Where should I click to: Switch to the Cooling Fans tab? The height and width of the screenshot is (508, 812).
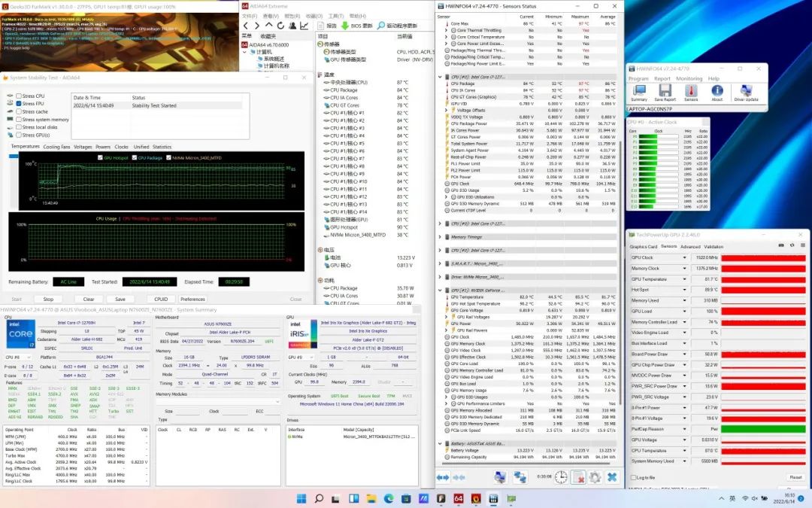pos(56,147)
